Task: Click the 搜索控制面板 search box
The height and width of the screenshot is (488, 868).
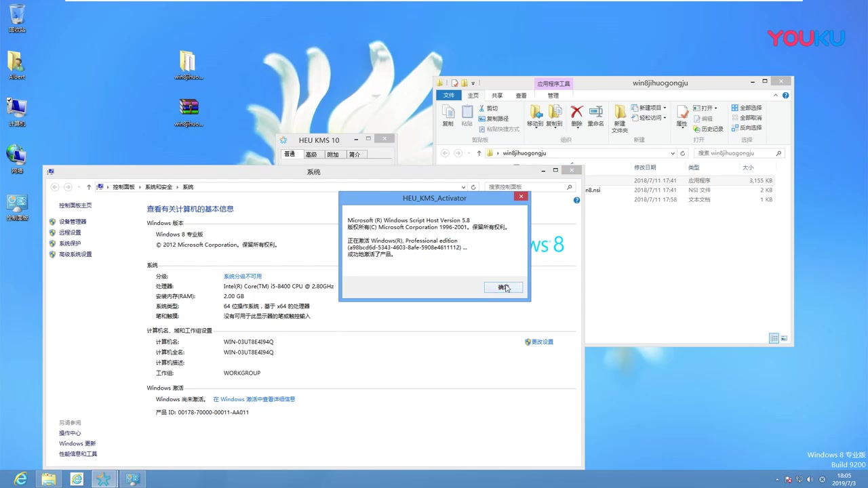Action: click(x=529, y=187)
